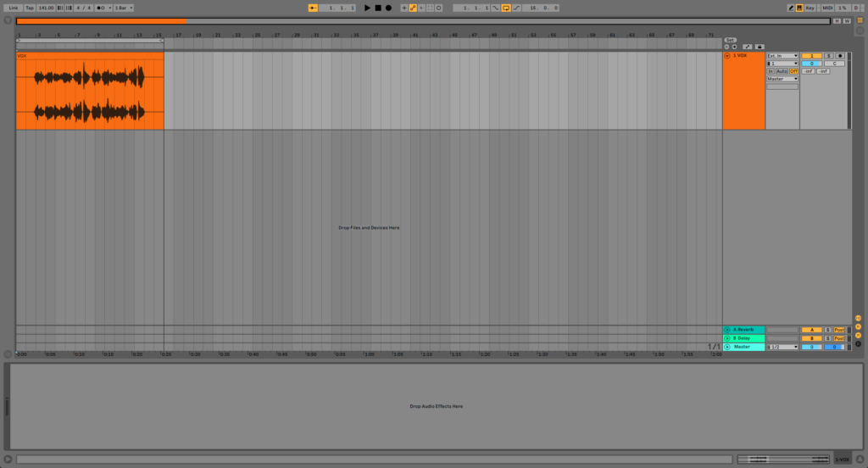This screenshot has width=868, height=468.
Task: Adjust the VOX track volume slider
Action: pyautogui.click(x=811, y=64)
